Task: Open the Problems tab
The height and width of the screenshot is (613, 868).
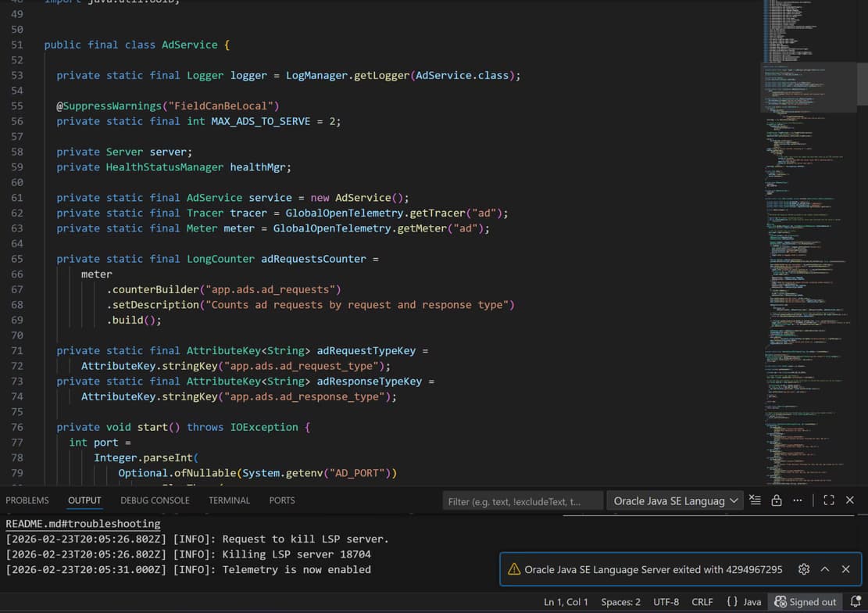Action: (27, 500)
